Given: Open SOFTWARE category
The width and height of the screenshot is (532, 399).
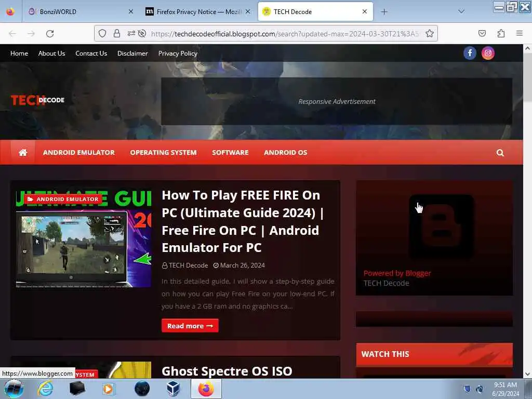Looking at the screenshot, I should [x=230, y=152].
